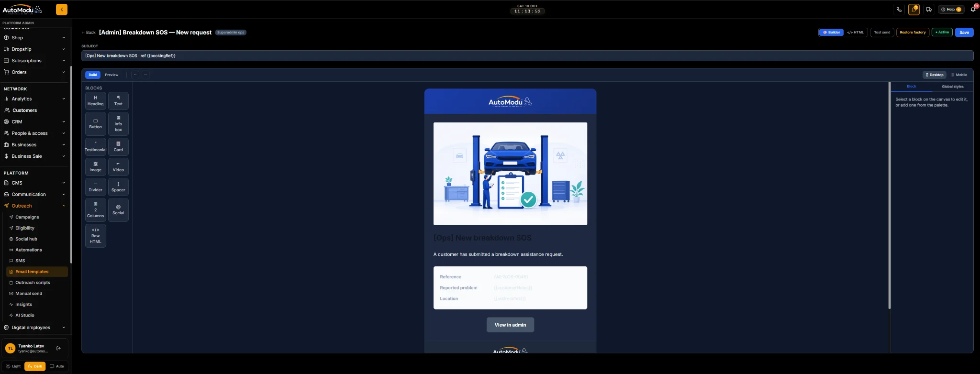Click the subject line input field
This screenshot has height=374, width=980.
(x=527, y=56)
